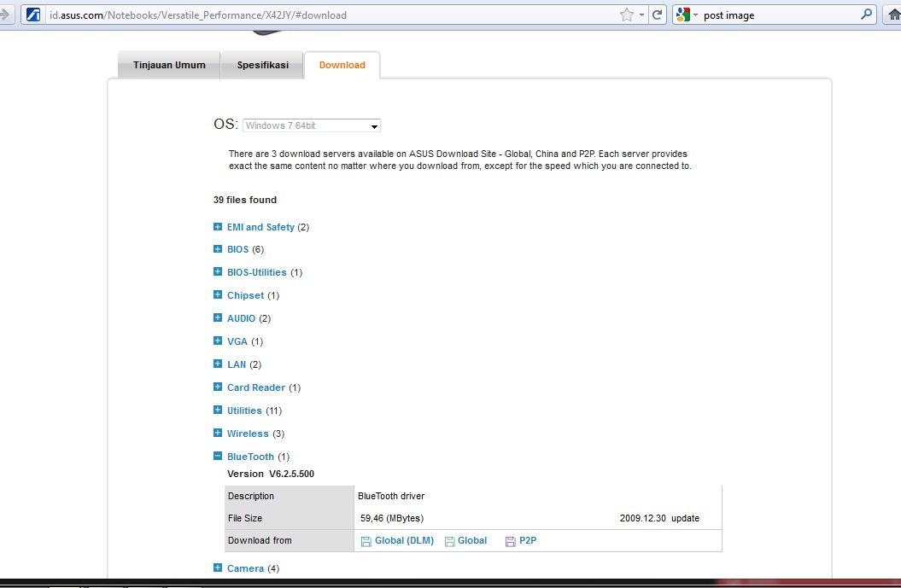Open the Wireless category link
Viewport: 901px width, 588px height.
click(248, 434)
